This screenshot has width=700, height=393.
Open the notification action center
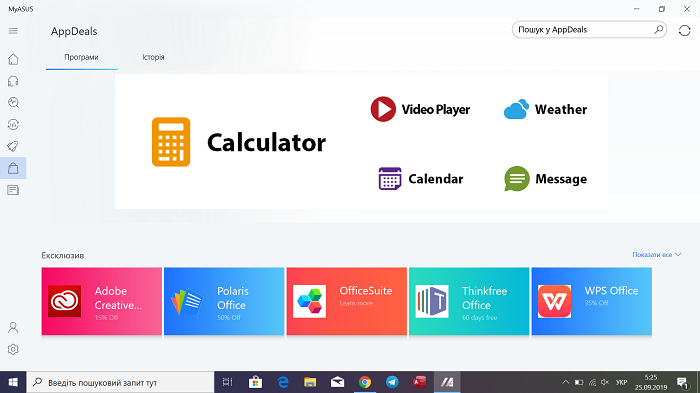(x=682, y=382)
